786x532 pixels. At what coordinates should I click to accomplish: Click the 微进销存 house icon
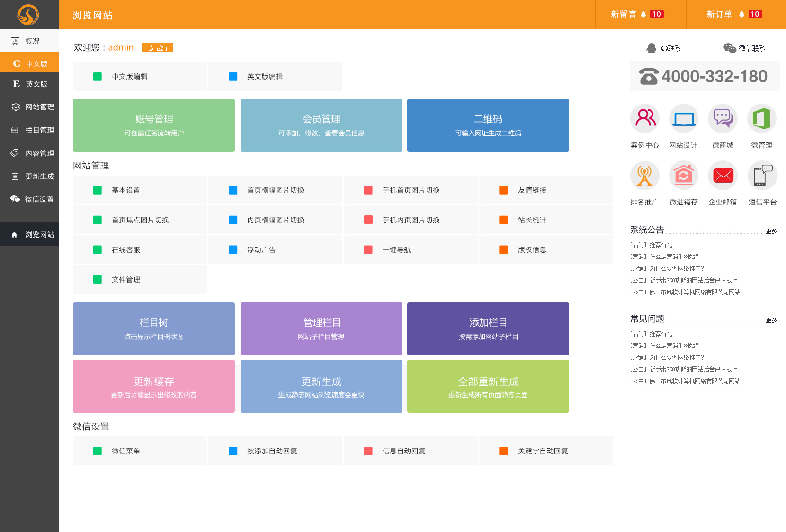click(x=683, y=176)
